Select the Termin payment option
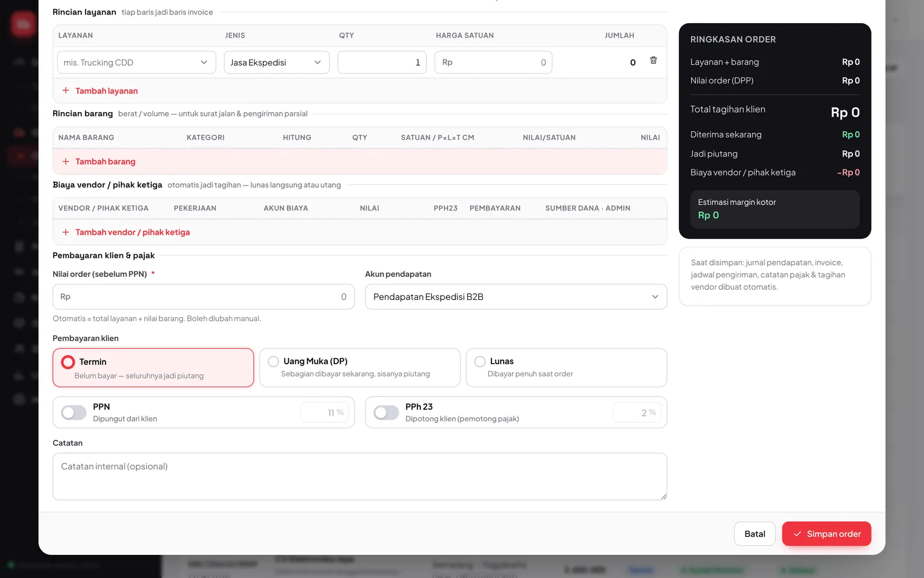The image size is (924, 578). coord(153,368)
